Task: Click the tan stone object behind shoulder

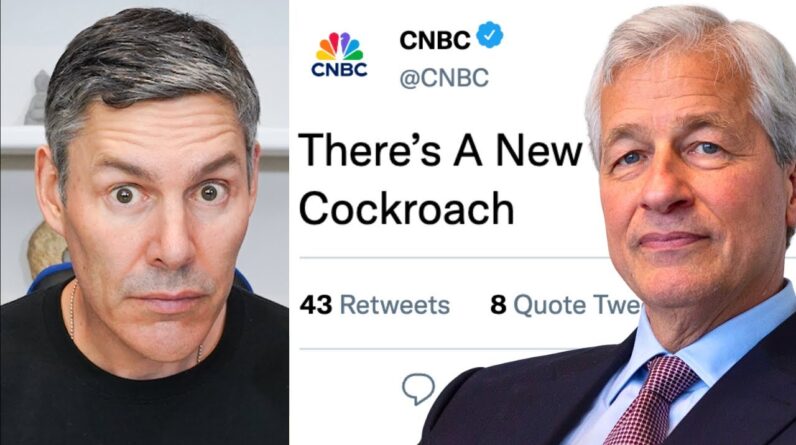Action: (47, 249)
